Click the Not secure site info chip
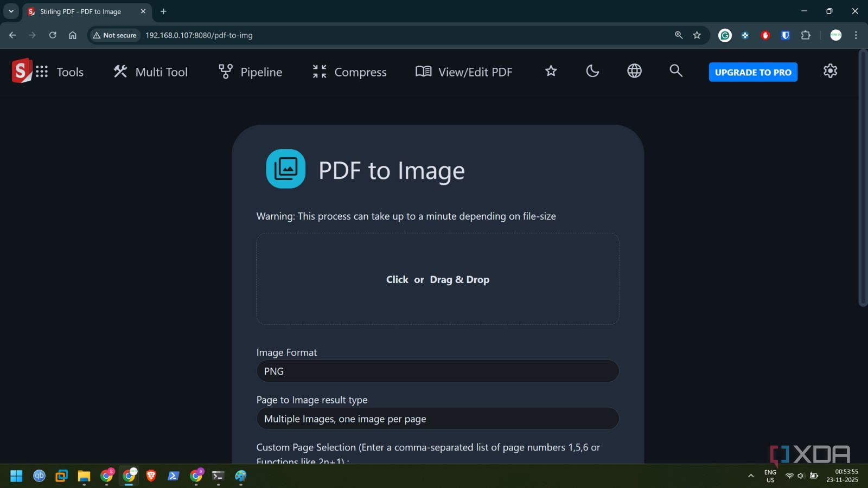 tap(114, 35)
